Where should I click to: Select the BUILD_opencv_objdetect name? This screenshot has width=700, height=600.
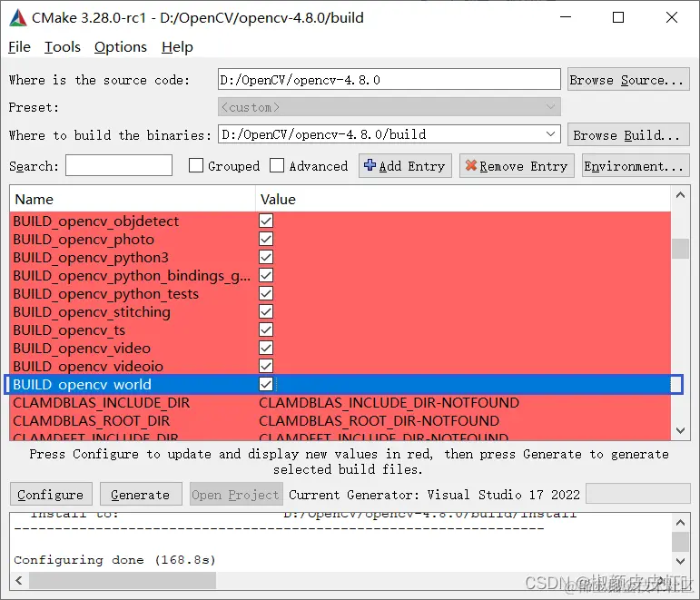[96, 221]
